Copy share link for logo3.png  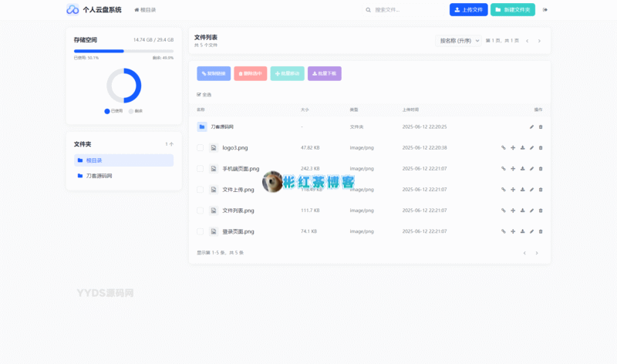coord(504,147)
